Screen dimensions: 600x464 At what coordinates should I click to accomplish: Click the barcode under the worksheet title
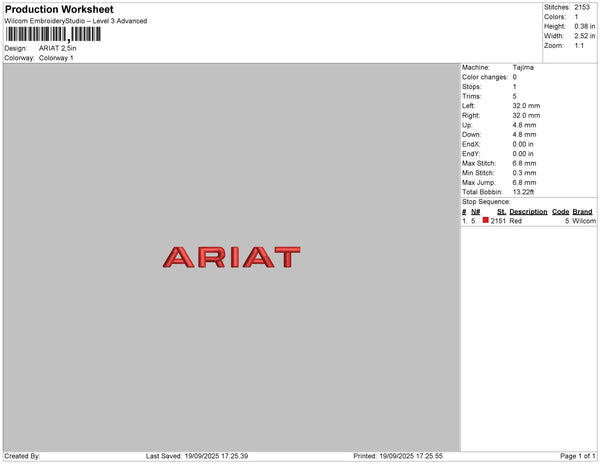(x=53, y=34)
